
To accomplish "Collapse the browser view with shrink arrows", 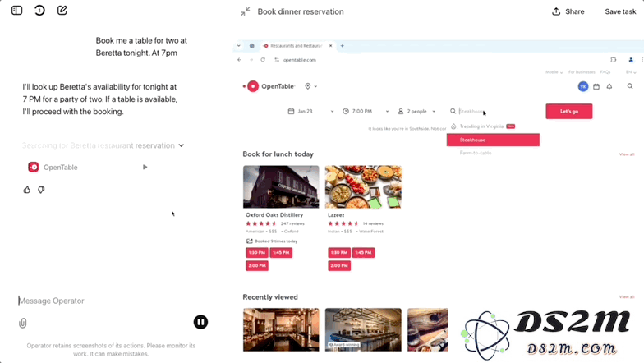I will click(x=245, y=11).
